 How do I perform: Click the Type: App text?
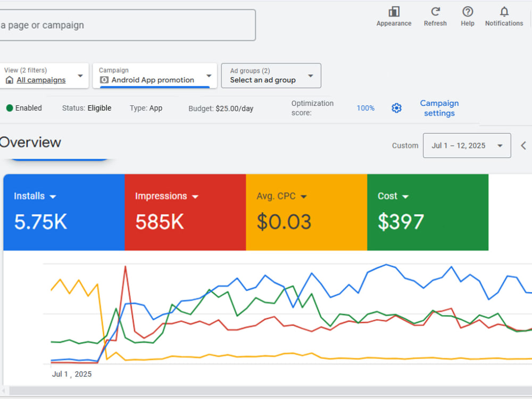[146, 108]
